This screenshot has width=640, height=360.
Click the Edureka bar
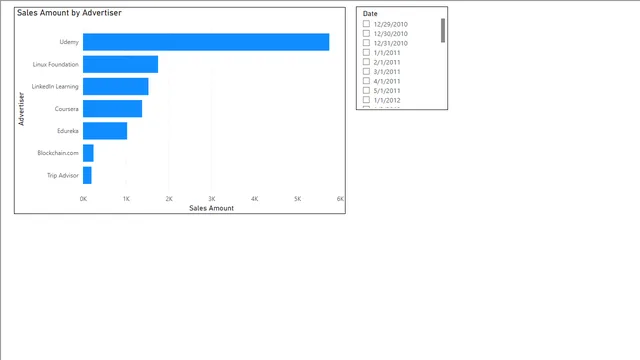click(105, 131)
